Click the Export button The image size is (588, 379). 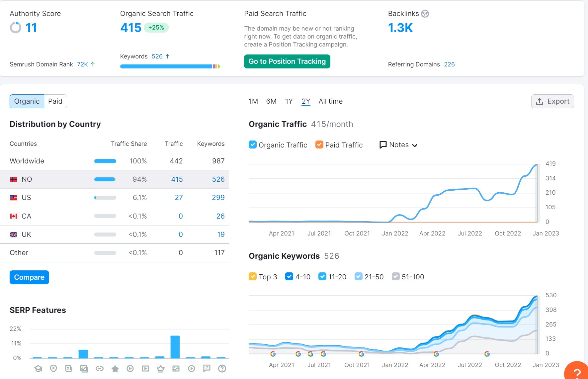click(552, 101)
